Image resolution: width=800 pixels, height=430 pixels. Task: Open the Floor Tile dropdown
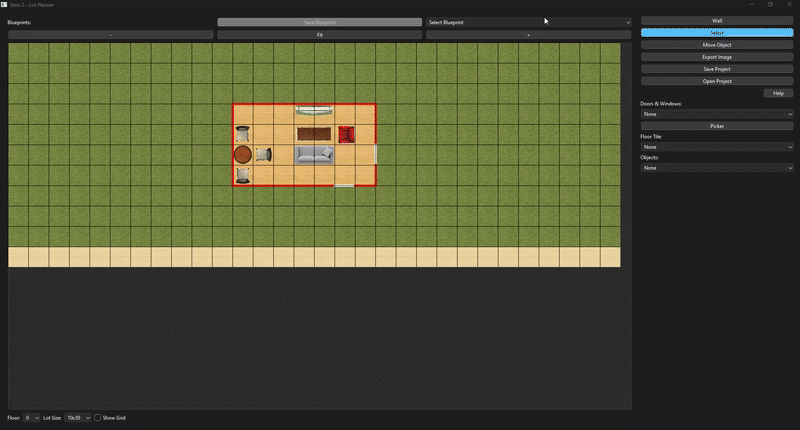[x=717, y=147]
